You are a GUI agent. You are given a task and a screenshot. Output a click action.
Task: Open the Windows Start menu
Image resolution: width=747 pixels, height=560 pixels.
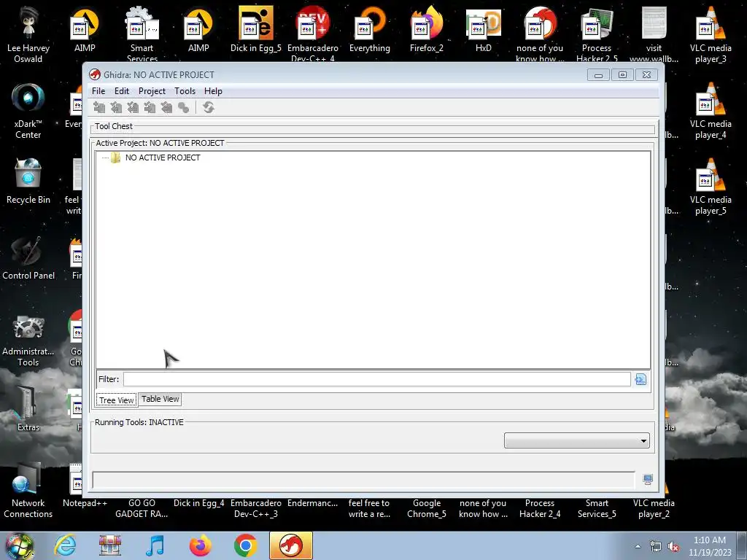(20, 545)
